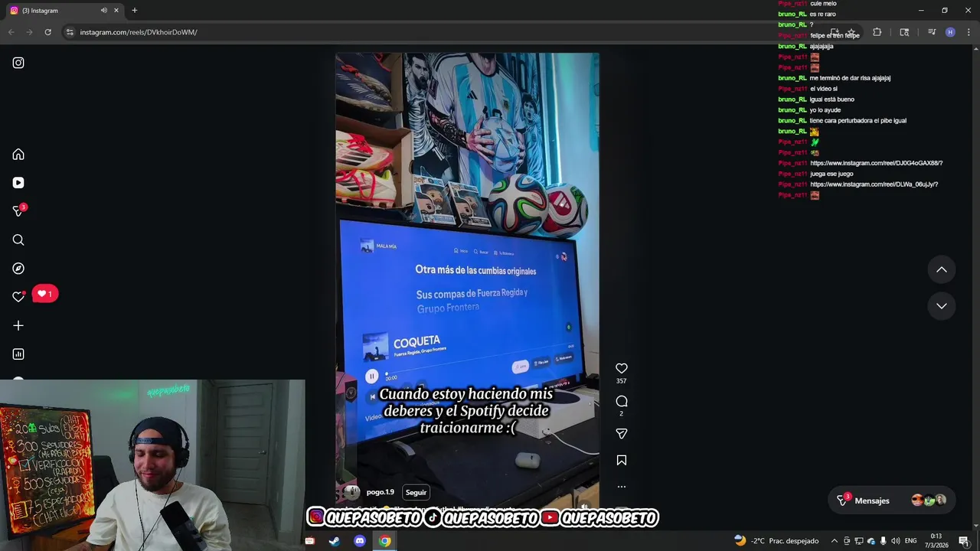View site information icon in address bar
Viewport: 980px width, 551px height.
70,32
